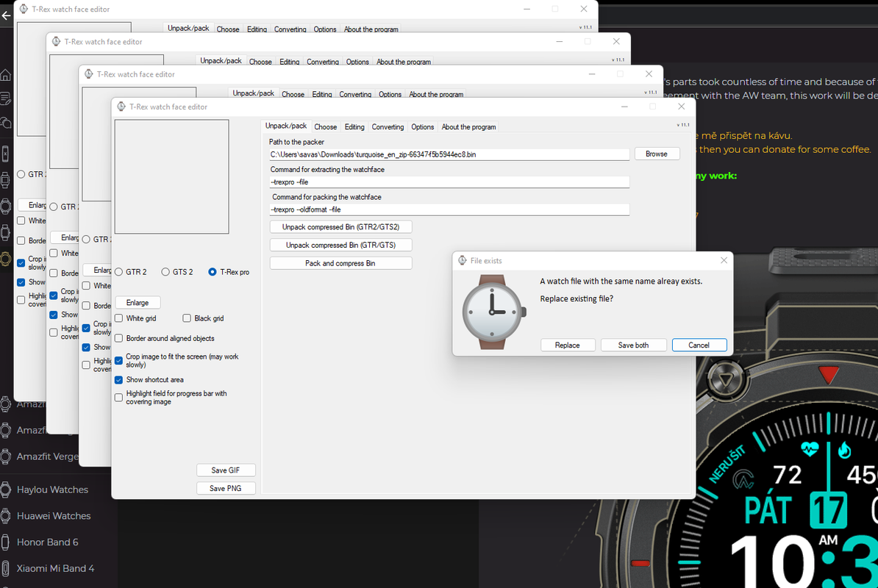Viewport: 878px width, 588px height.
Task: Open About the program tab in front window
Action: (x=468, y=127)
